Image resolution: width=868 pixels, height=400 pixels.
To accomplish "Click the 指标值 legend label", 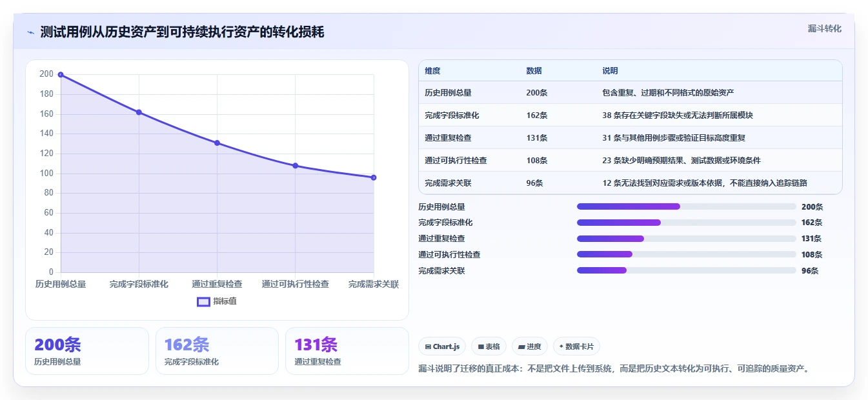I will point(225,301).
